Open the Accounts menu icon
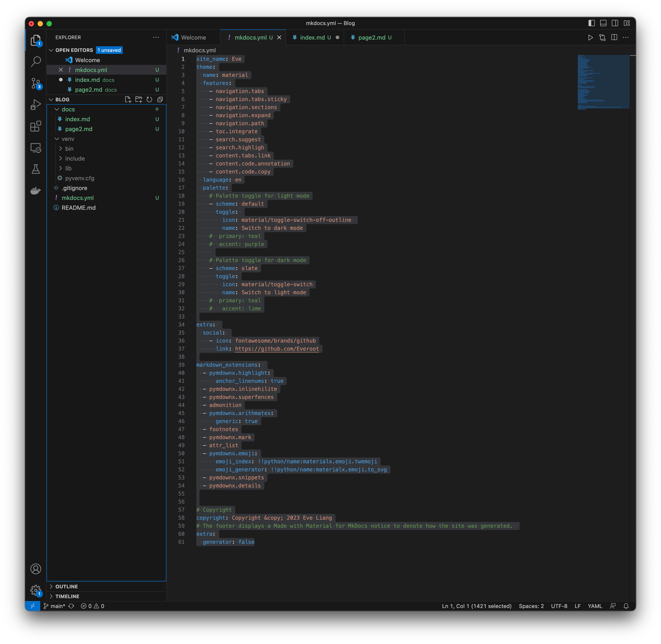661x644 pixels. 36,569
